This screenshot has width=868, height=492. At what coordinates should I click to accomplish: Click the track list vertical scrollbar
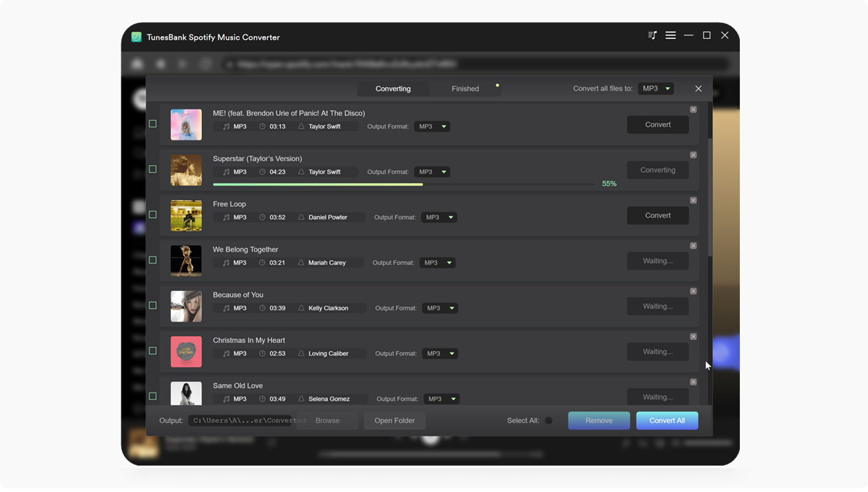[710, 196]
